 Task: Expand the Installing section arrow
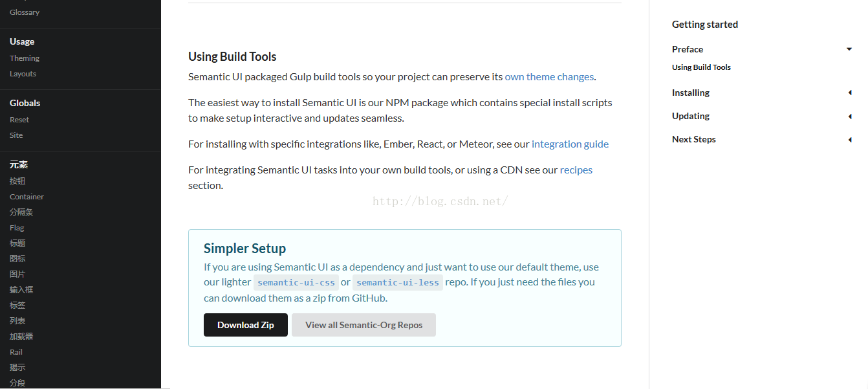[x=850, y=93]
